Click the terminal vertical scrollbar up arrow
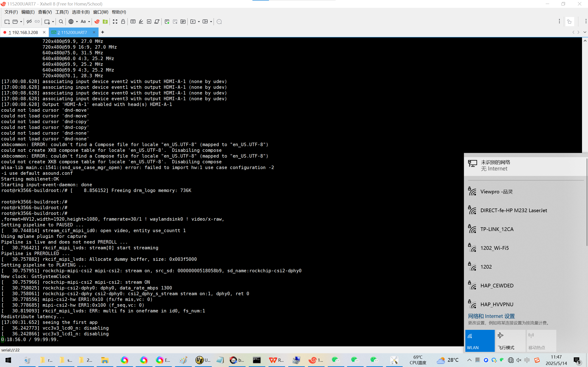 click(585, 41)
